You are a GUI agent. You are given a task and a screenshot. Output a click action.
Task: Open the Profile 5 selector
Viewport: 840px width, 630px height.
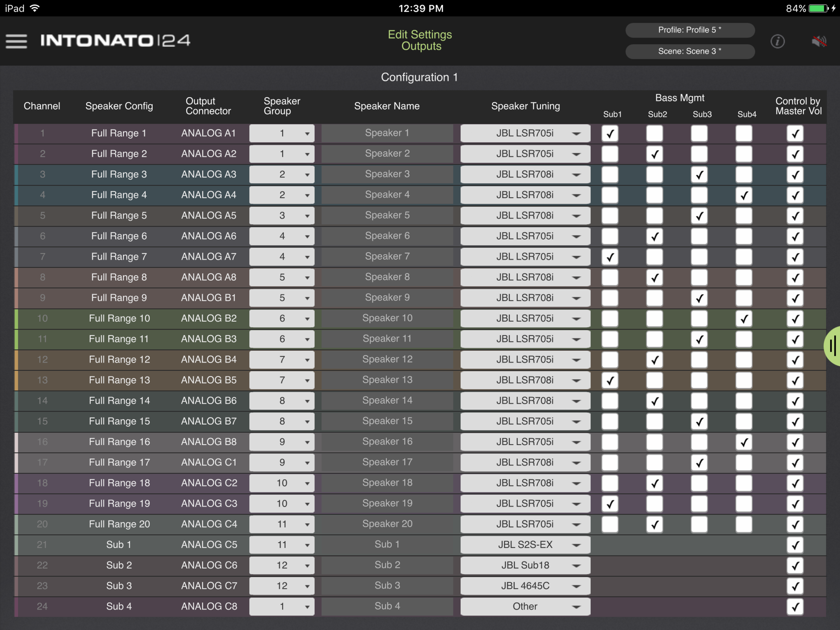point(690,30)
